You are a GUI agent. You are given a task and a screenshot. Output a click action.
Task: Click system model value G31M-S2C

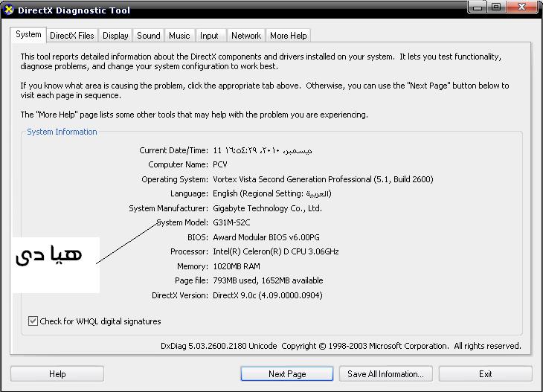point(231,222)
